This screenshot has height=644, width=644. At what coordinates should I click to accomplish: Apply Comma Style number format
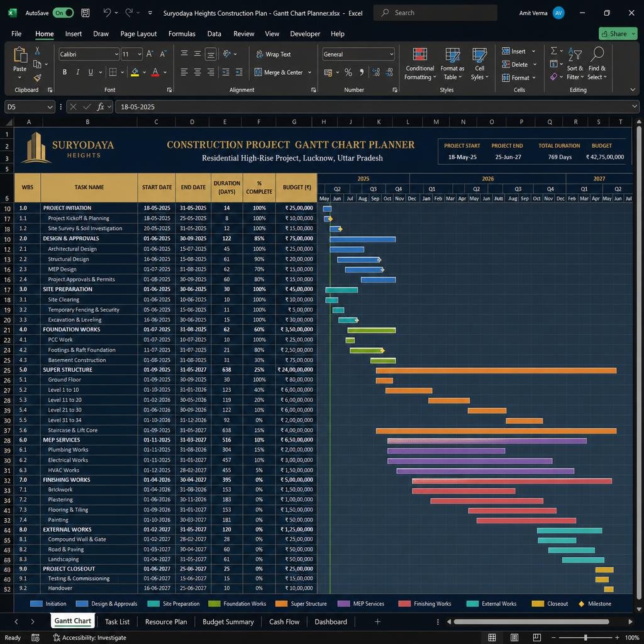coord(362,72)
